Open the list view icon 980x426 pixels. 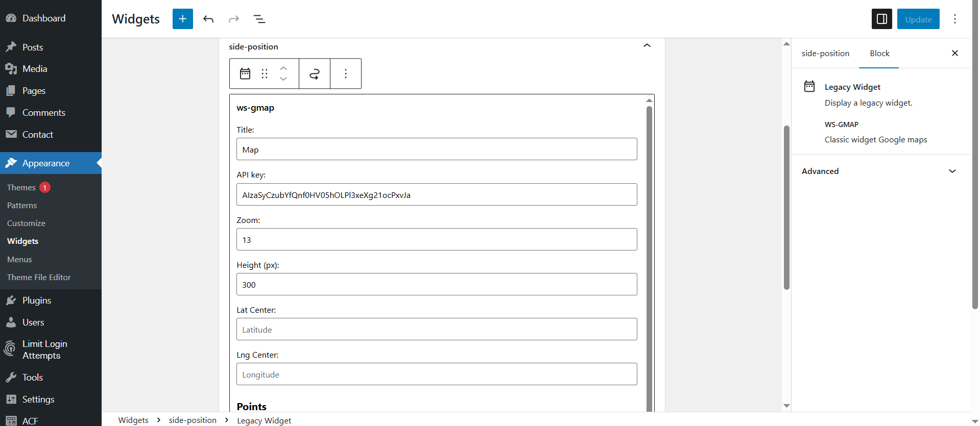click(259, 19)
